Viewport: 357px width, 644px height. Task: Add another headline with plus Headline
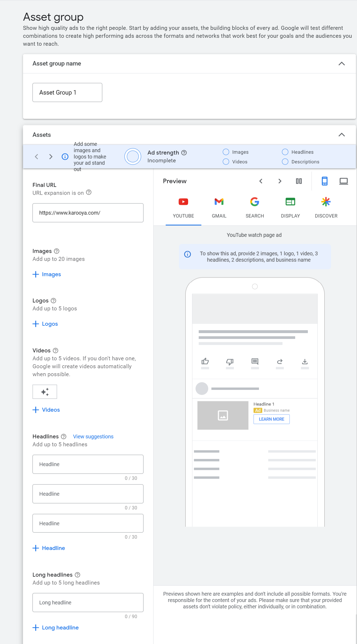point(49,548)
